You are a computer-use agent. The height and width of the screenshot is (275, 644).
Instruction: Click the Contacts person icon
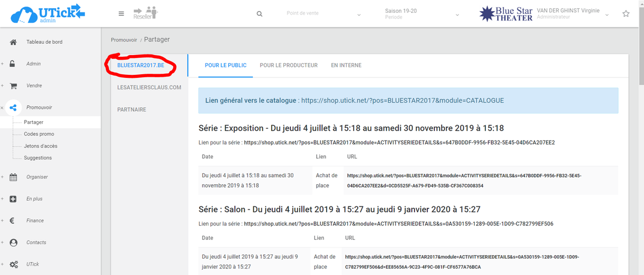point(13,243)
